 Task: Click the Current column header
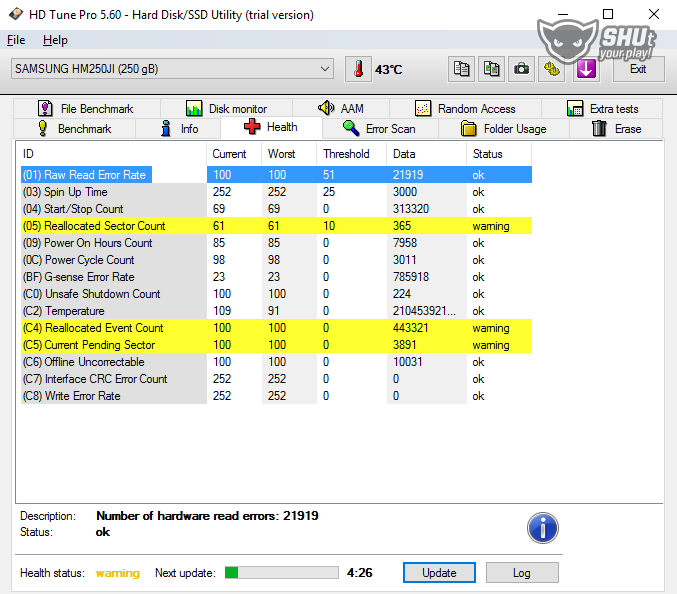234,154
